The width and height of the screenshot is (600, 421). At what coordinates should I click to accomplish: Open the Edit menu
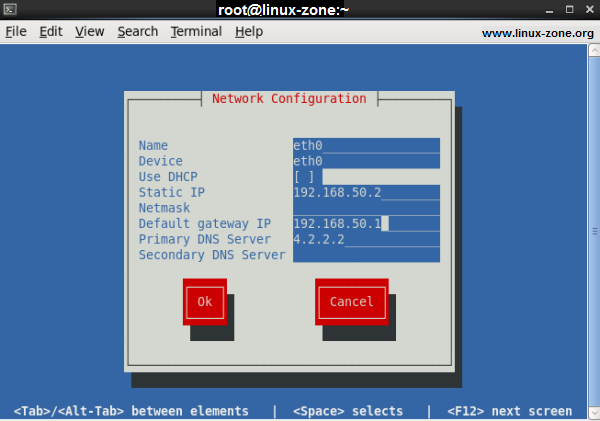[x=51, y=31]
